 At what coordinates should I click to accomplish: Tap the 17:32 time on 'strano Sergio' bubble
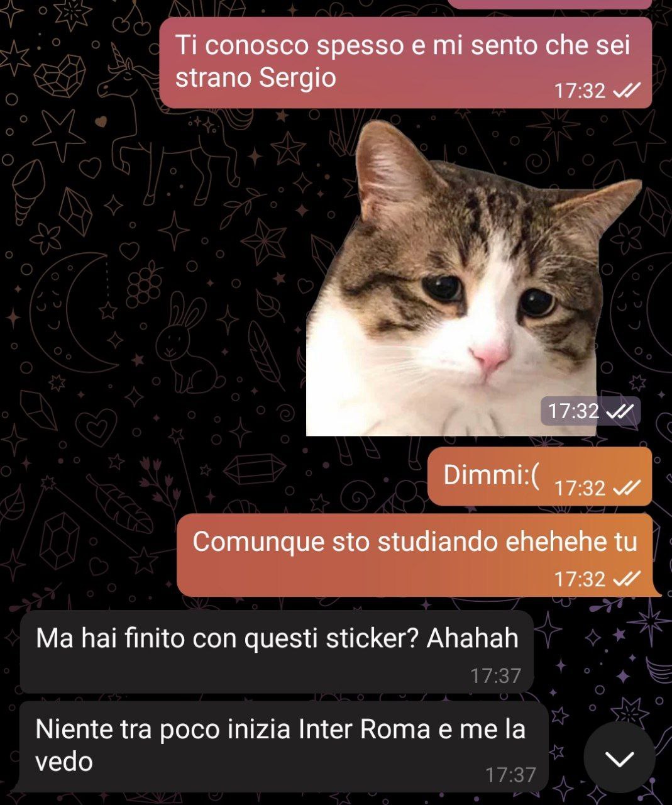(580, 91)
